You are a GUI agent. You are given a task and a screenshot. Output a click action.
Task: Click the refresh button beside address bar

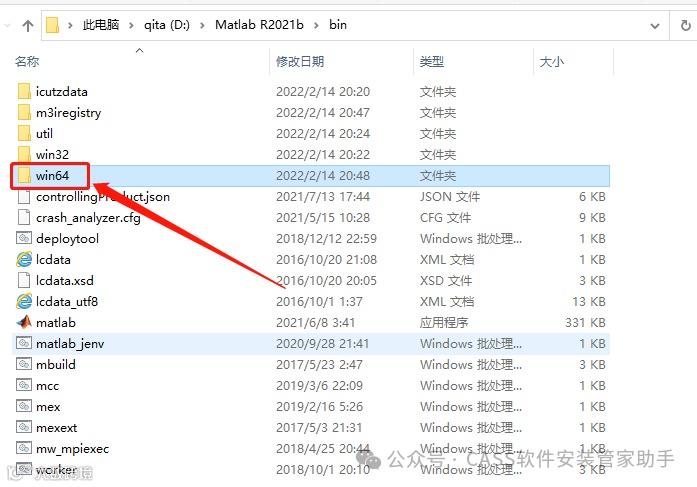(x=686, y=26)
